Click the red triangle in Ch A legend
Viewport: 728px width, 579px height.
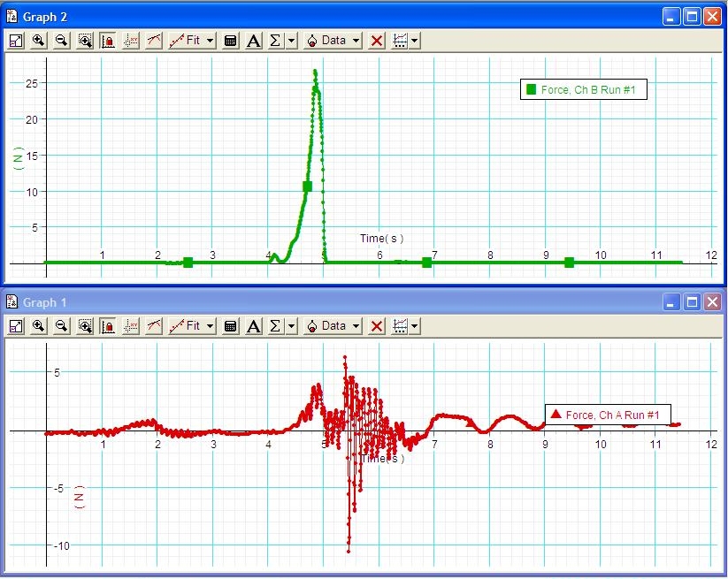coord(556,414)
